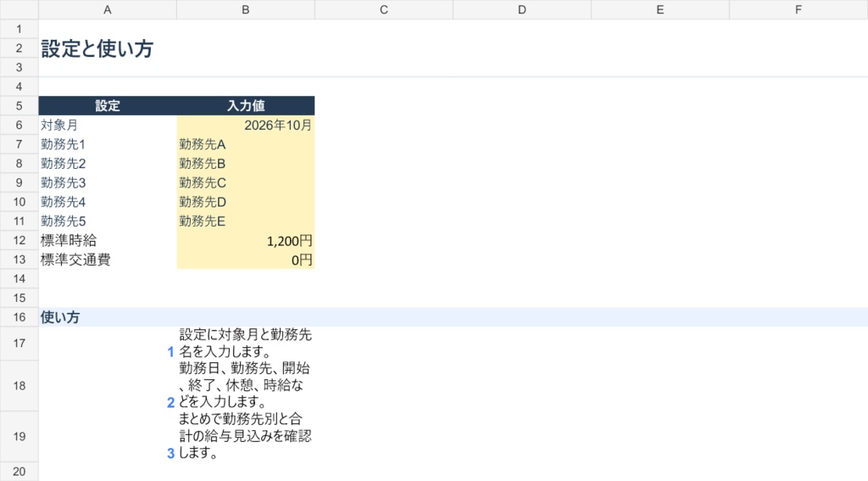Select the 標準交通費 label cell

pyautogui.click(x=108, y=260)
